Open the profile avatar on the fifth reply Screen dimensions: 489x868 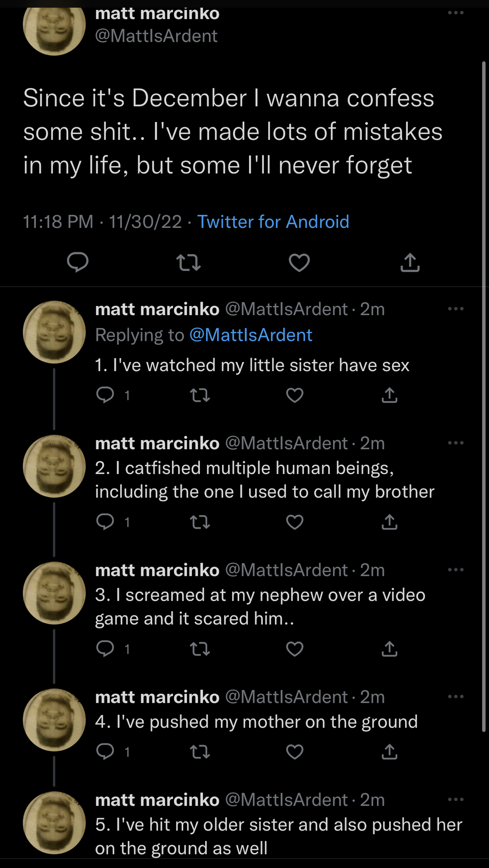tap(54, 823)
